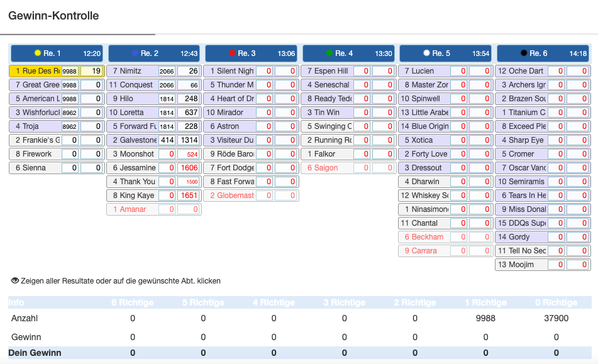Screen dimensions: 598x364
Task: Select horse 6 Jessamine
Action: click(x=154, y=168)
